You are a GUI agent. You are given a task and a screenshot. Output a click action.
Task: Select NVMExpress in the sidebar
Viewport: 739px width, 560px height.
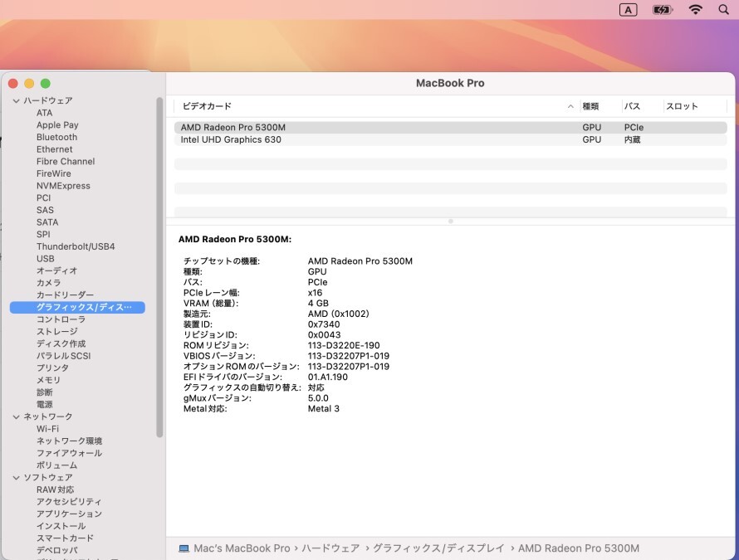coord(63,186)
